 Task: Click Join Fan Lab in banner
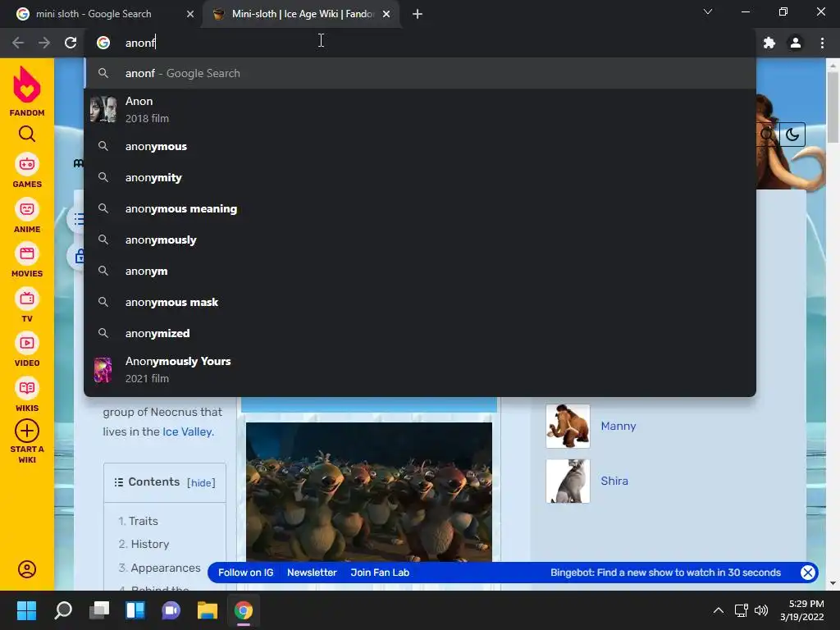(x=380, y=573)
